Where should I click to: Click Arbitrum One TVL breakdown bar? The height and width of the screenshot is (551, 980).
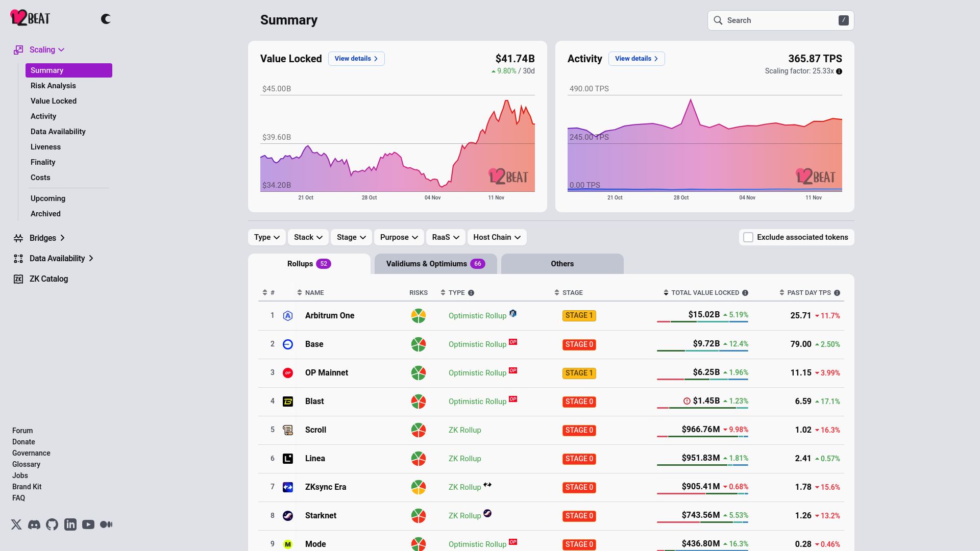(702, 322)
